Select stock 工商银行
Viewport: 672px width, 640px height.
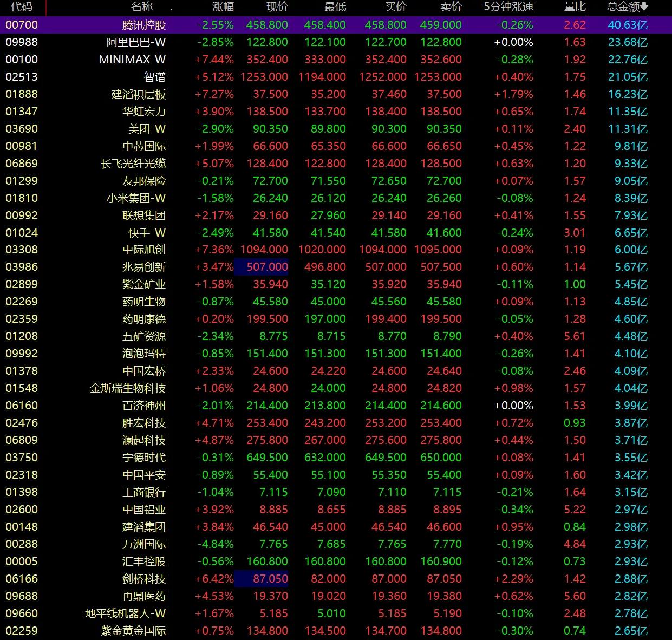tap(144, 492)
